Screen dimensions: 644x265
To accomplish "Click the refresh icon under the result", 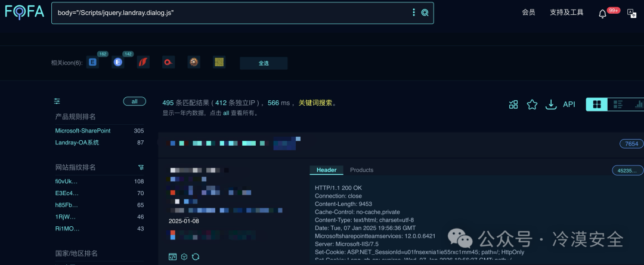I will coord(196,257).
